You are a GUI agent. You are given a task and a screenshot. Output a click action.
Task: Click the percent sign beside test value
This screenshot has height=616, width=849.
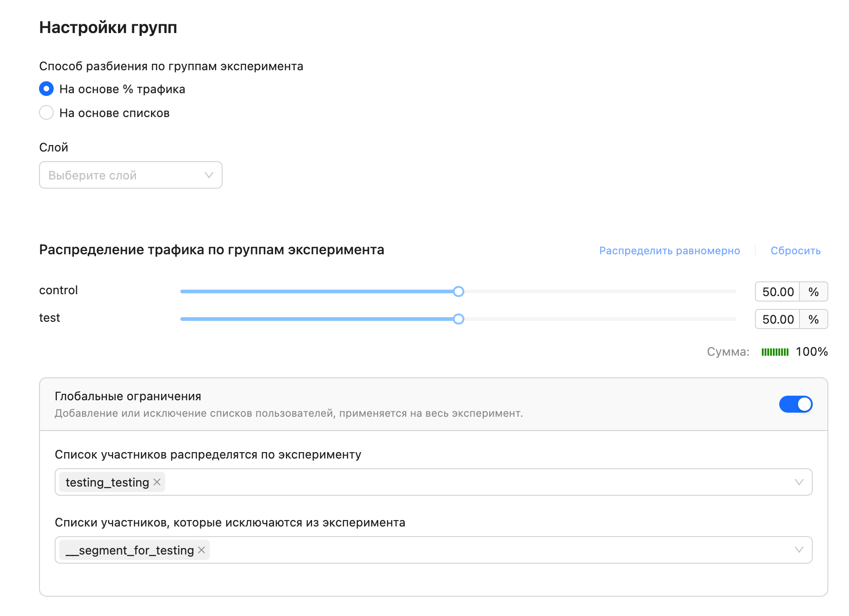point(814,319)
